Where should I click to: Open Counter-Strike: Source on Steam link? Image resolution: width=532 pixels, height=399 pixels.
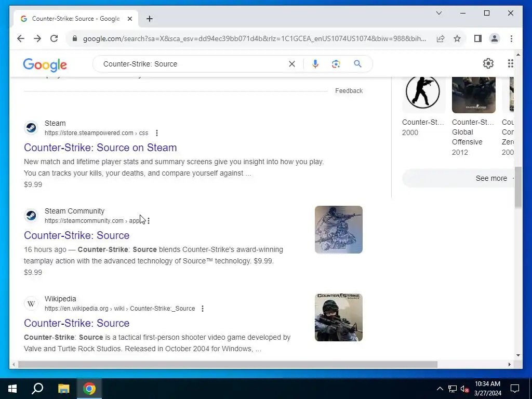coord(100,148)
